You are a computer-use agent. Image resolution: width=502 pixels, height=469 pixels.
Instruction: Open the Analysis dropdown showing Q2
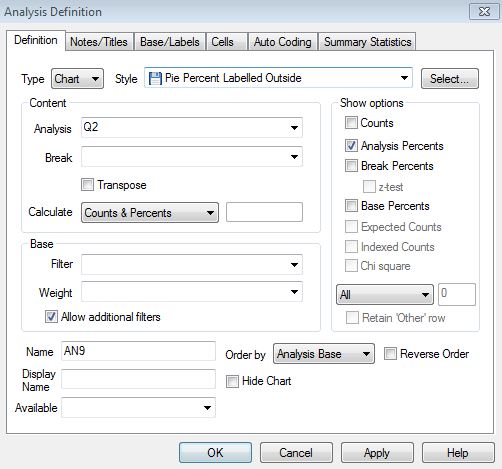coord(192,127)
